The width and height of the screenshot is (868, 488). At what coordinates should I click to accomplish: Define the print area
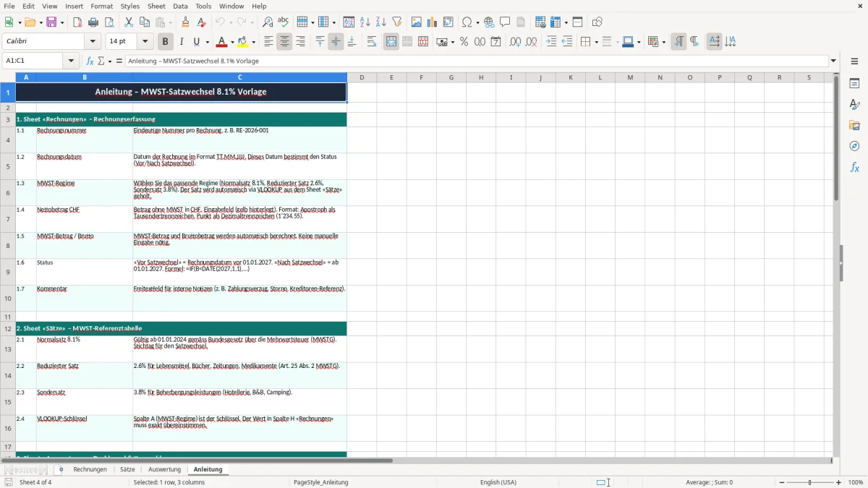coord(540,22)
